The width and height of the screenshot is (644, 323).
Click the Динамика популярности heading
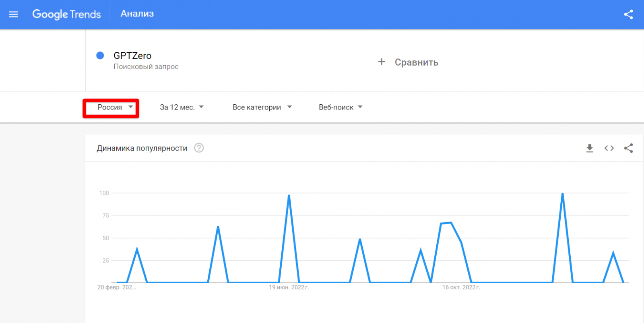click(x=142, y=148)
